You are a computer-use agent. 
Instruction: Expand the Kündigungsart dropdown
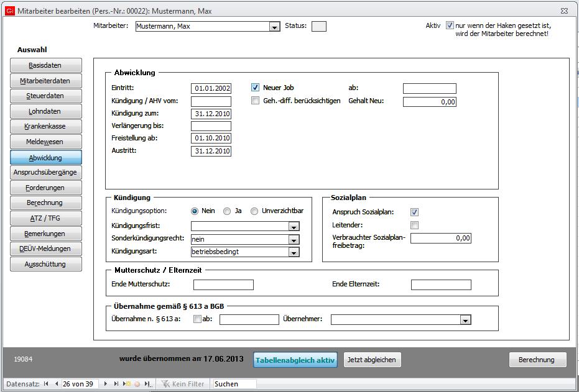pos(294,253)
